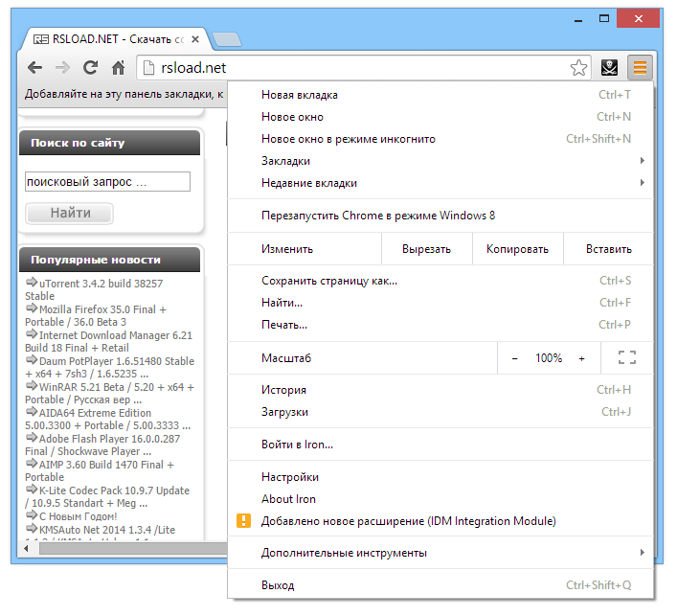The height and width of the screenshot is (616, 677).
Task: Open a new tab with the tab-strip button
Action: click(x=227, y=39)
